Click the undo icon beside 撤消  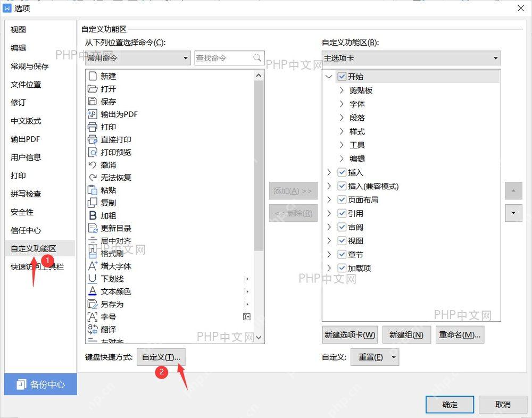tap(92, 165)
